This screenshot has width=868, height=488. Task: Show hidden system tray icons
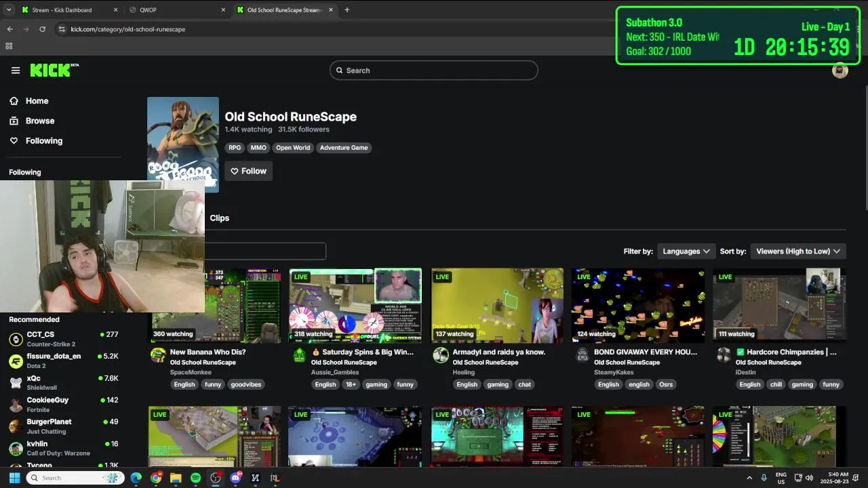point(749,478)
